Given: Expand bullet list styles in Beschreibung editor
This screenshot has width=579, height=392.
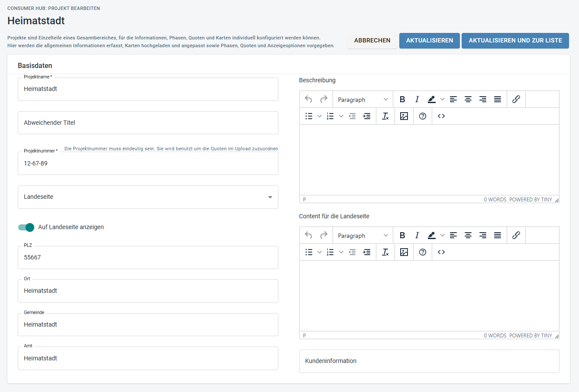Looking at the screenshot, I should [320, 116].
